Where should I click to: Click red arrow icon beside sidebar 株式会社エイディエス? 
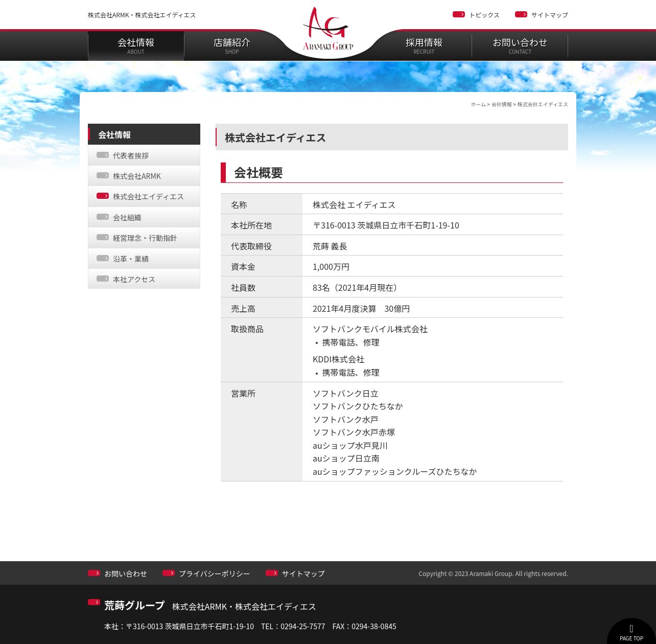point(103,196)
